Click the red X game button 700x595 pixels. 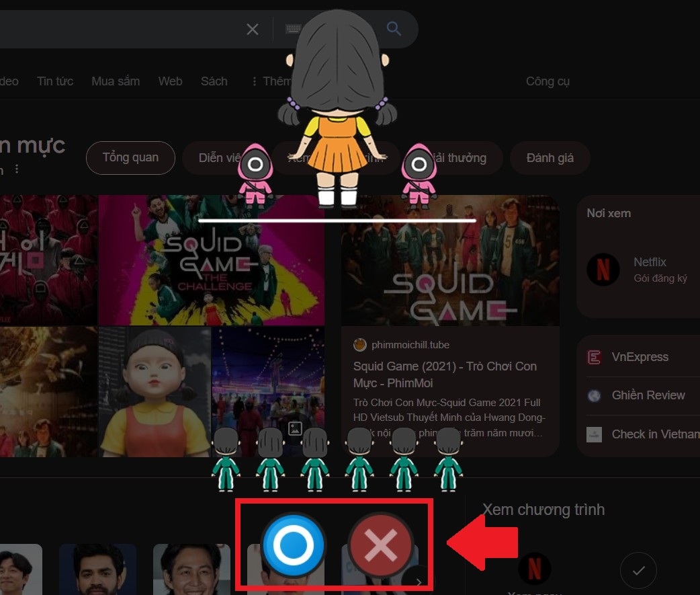[x=380, y=545]
